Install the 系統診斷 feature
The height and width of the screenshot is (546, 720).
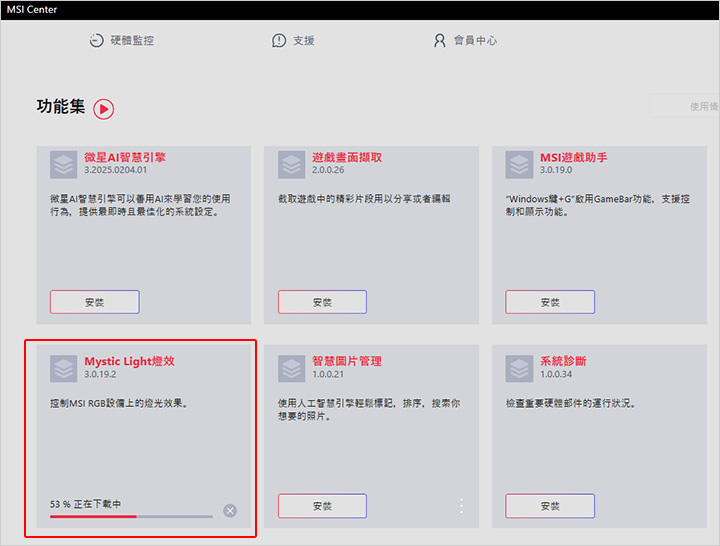coord(550,506)
